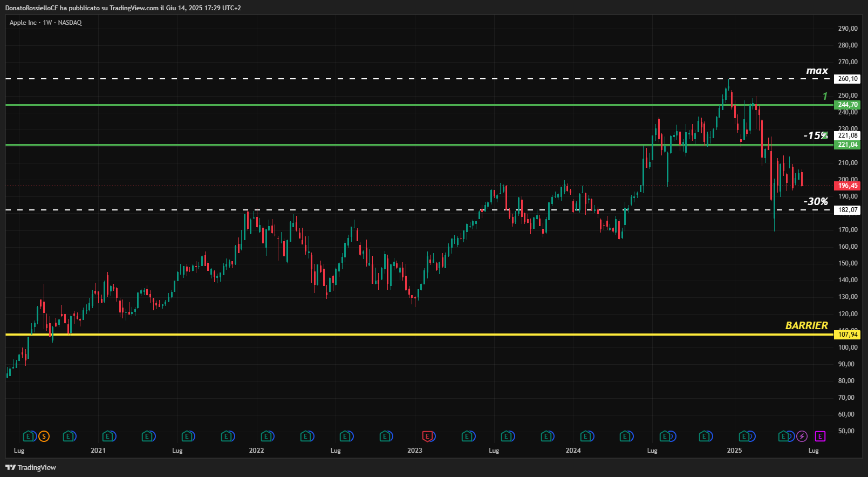The width and height of the screenshot is (868, 477).
Task: Click the yellow BARRIER annotation text
Action: pyautogui.click(x=807, y=325)
